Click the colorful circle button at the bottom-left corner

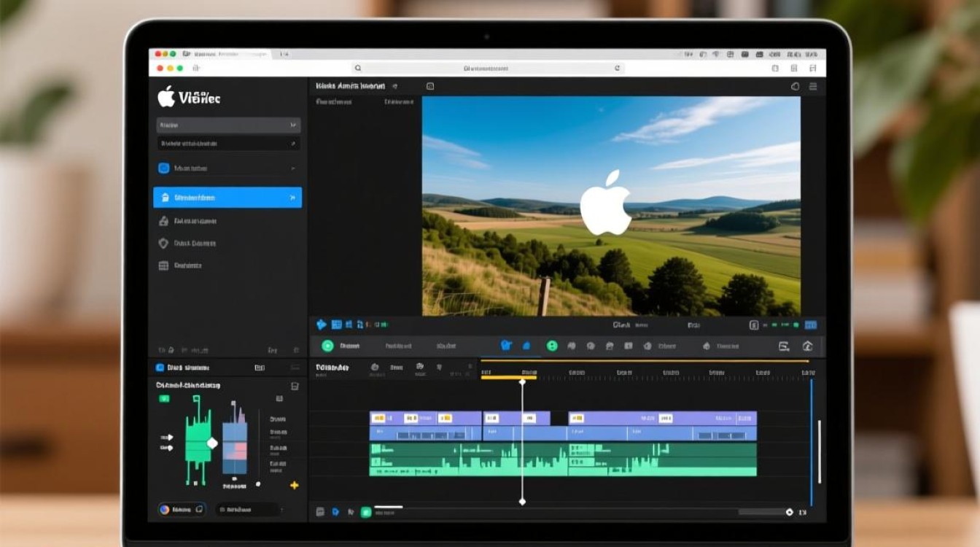click(x=165, y=510)
